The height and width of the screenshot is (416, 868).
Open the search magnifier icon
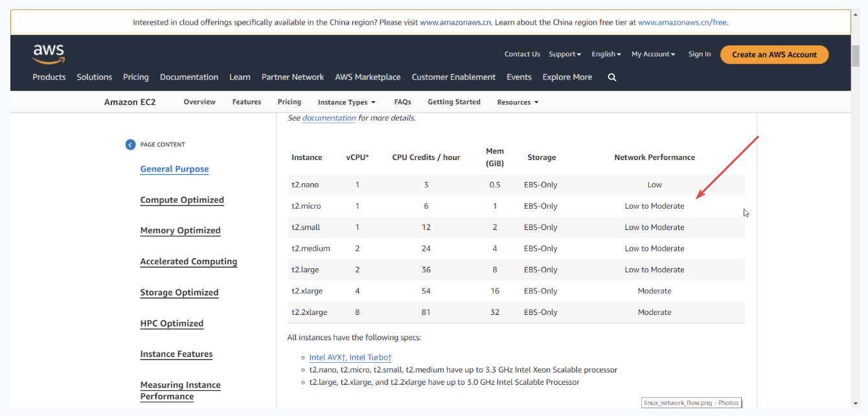click(x=612, y=77)
